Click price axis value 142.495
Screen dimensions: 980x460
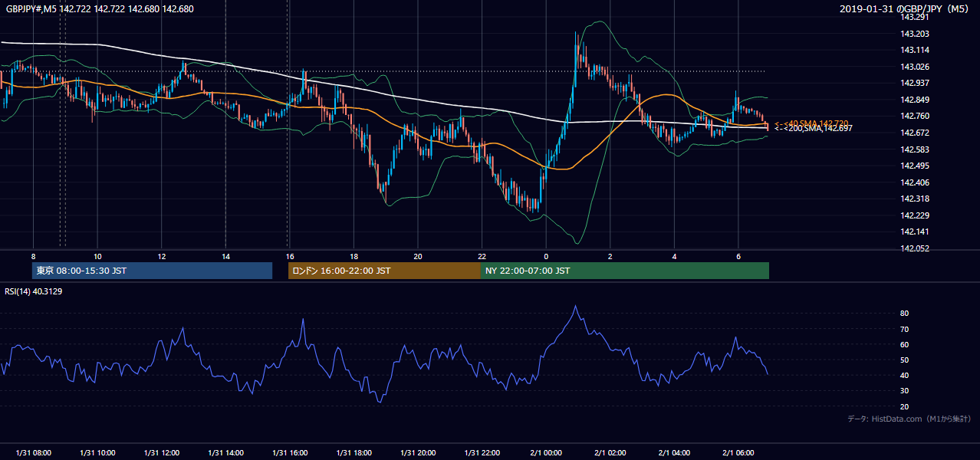[x=914, y=166]
